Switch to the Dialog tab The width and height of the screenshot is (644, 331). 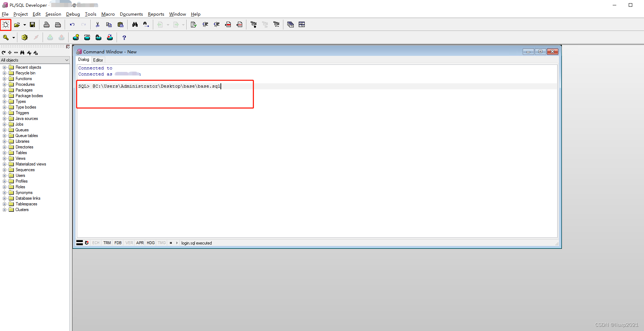click(x=84, y=60)
